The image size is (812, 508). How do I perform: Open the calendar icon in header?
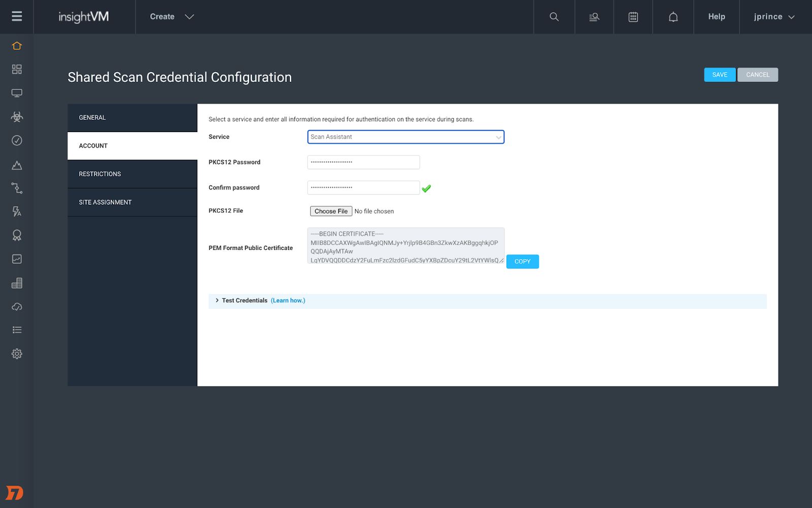[x=633, y=17]
